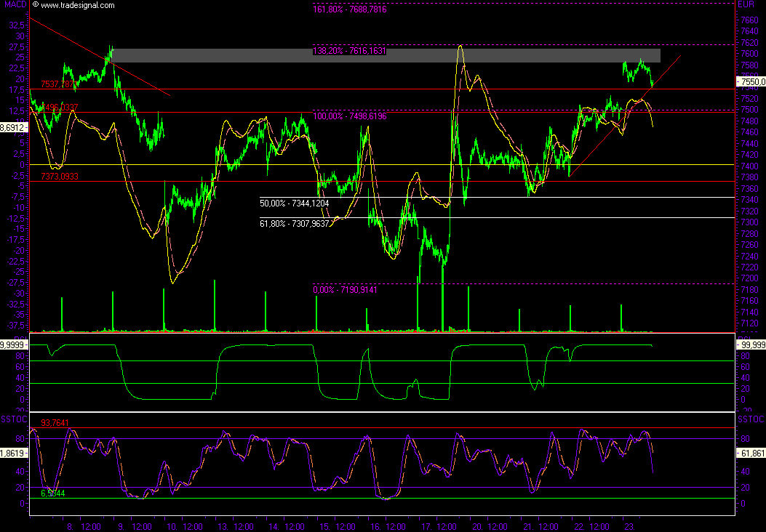The image size is (766, 532).
Task: Click the red 7537,787 level label
Action: (57, 84)
